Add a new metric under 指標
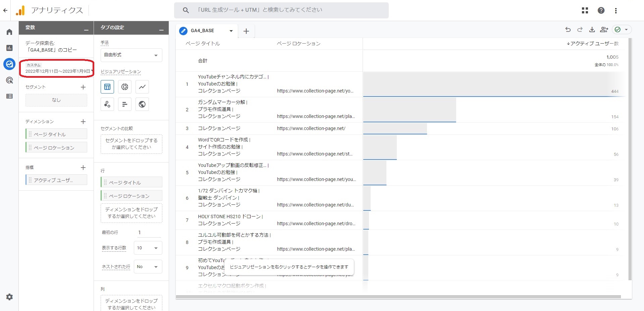 pos(83,168)
